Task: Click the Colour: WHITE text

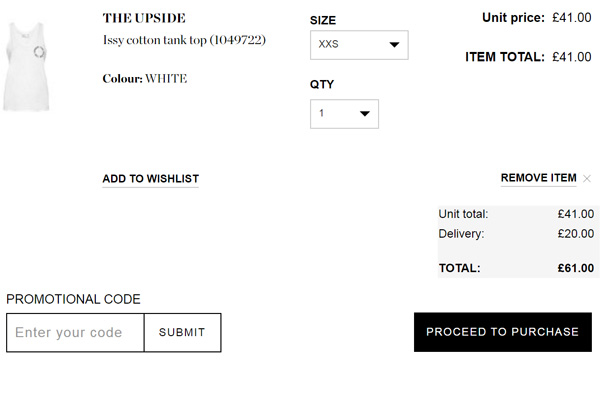Action: (145, 78)
